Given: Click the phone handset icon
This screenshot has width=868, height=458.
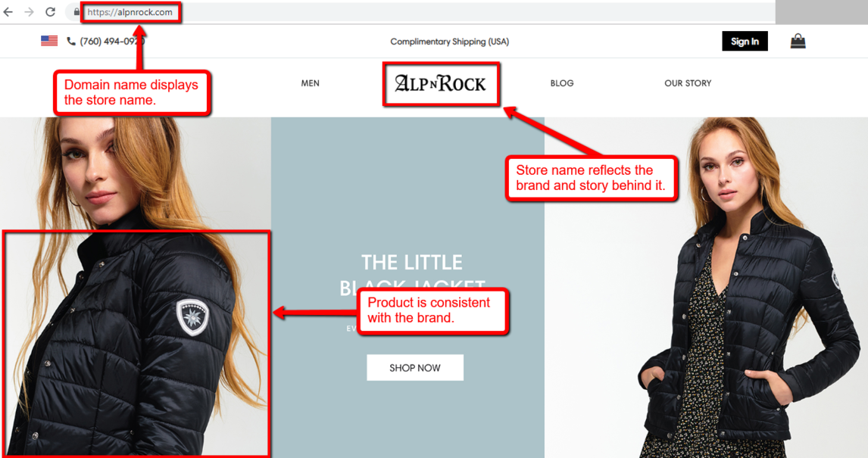Looking at the screenshot, I should [71, 41].
